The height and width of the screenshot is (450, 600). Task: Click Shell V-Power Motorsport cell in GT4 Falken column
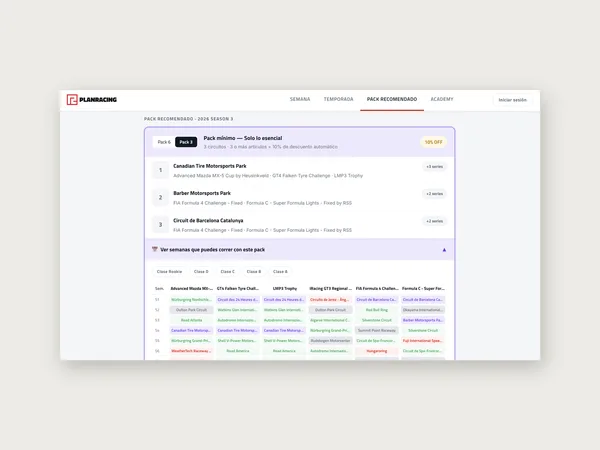pos(238,341)
